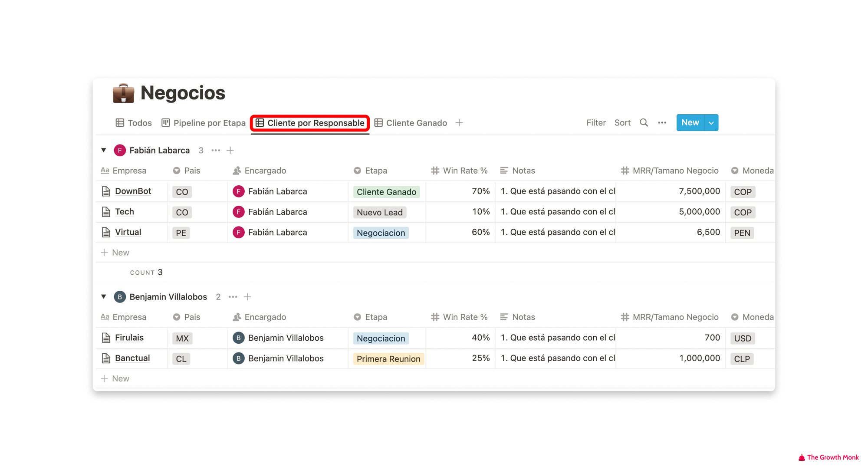Click Negociacion tag in Firulais row

pos(381,339)
